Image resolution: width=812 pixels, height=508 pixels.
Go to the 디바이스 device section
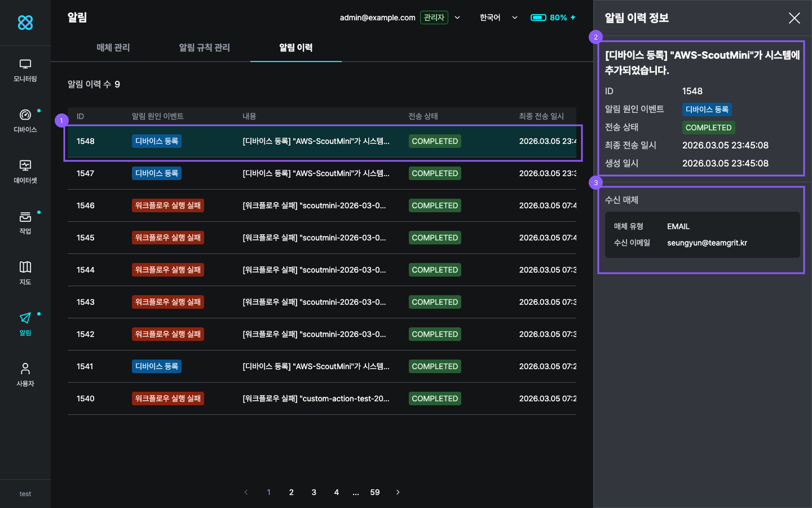(x=25, y=121)
